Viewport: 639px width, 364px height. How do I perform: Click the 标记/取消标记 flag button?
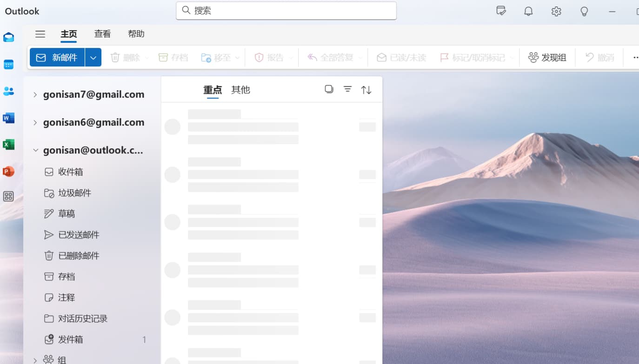(473, 58)
